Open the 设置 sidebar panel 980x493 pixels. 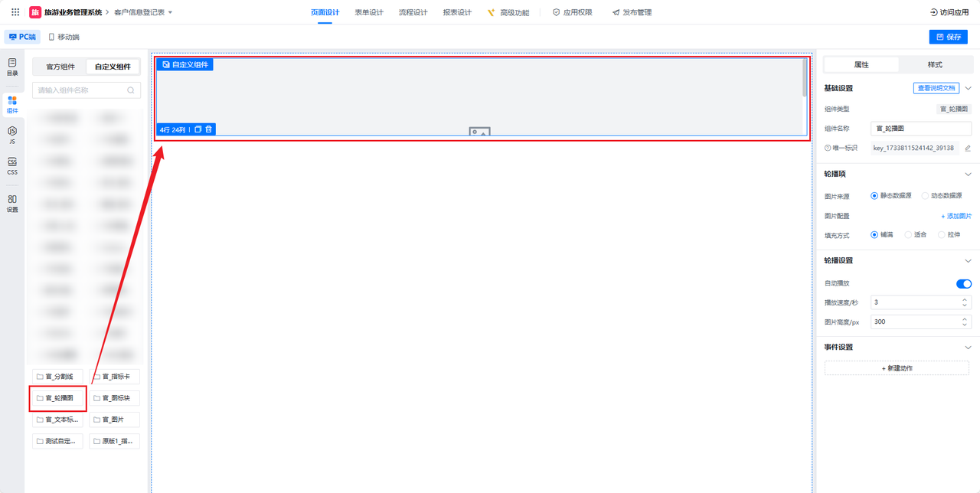(x=12, y=203)
